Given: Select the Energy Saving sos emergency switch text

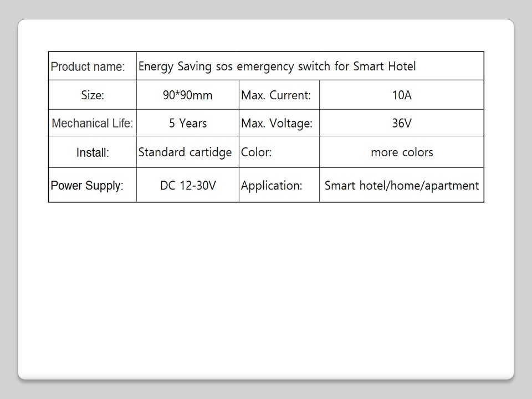Looking at the screenshot, I should pos(277,66).
